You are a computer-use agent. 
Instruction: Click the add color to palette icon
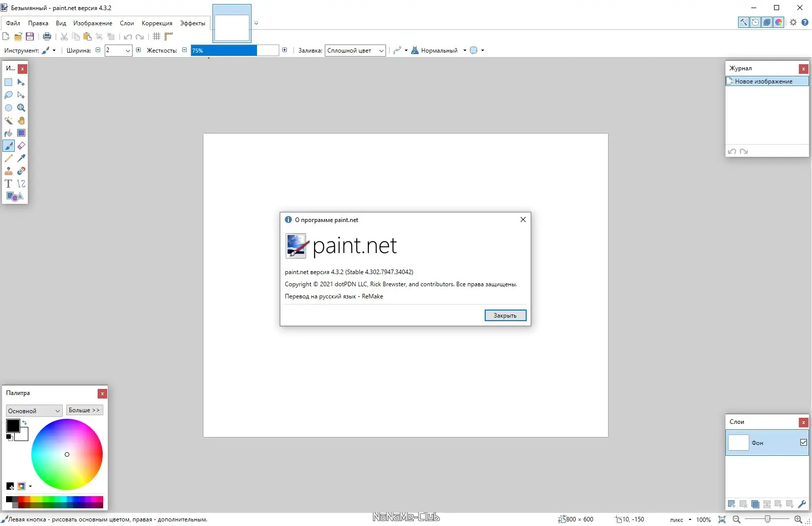pos(10,486)
